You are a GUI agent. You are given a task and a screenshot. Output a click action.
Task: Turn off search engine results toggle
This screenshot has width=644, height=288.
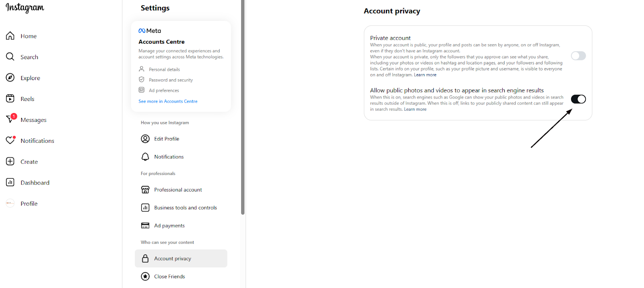(578, 99)
